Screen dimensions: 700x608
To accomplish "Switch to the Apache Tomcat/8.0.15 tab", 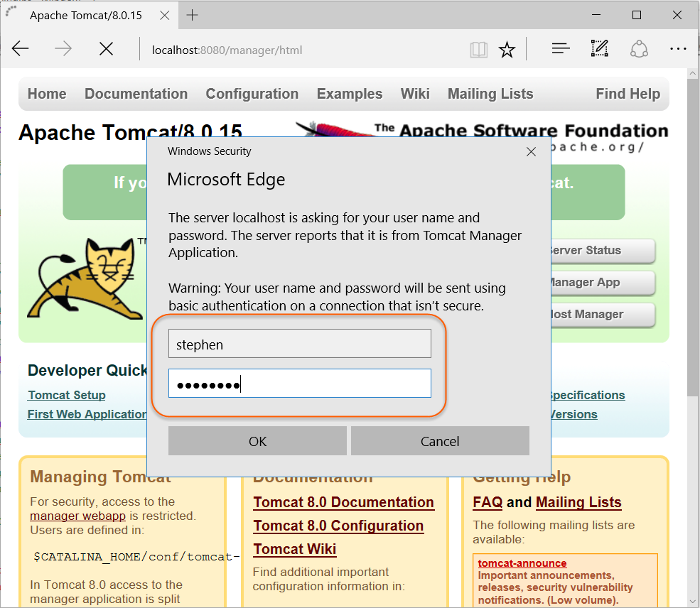I will pyautogui.click(x=85, y=15).
